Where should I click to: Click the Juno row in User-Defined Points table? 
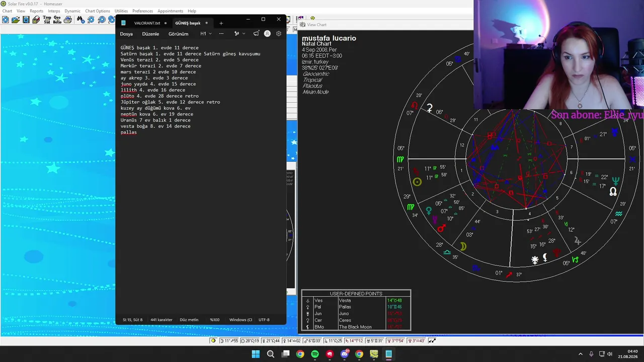point(356,314)
